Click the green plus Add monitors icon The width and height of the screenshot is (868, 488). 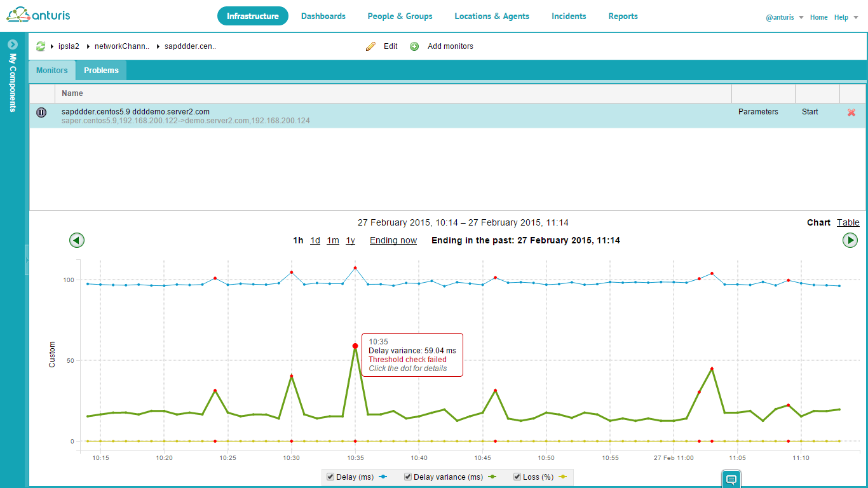click(x=414, y=46)
